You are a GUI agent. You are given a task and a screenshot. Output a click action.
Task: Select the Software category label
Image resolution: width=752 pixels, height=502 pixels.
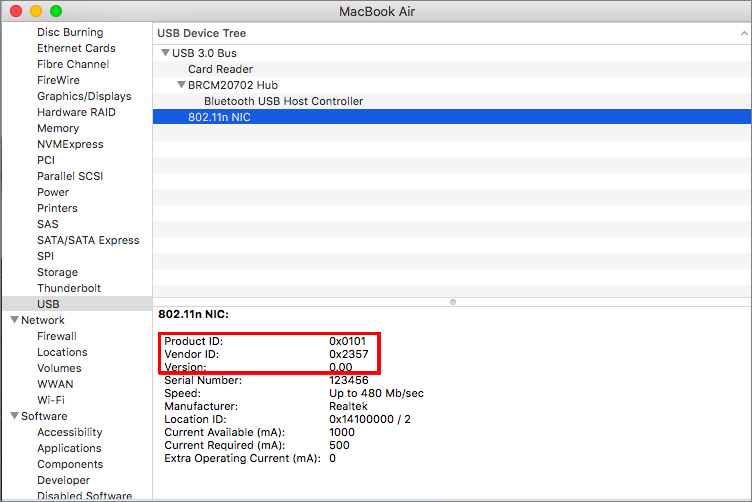[44, 416]
